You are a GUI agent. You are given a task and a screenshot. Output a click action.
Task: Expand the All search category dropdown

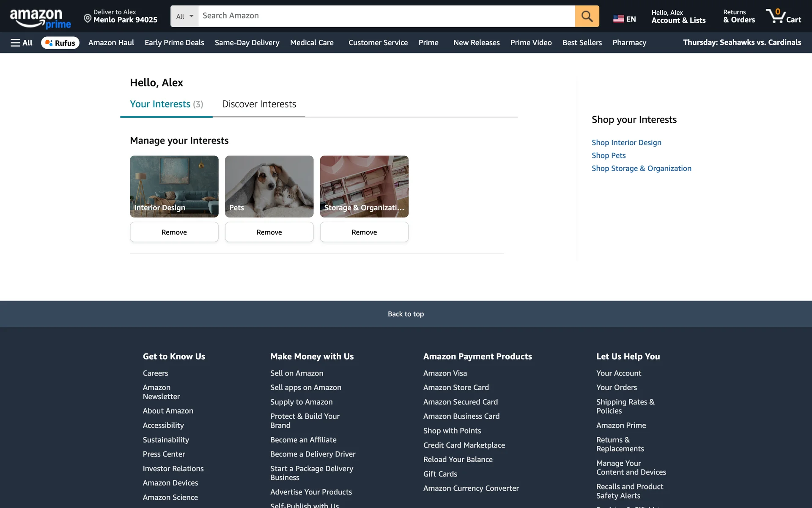(184, 16)
